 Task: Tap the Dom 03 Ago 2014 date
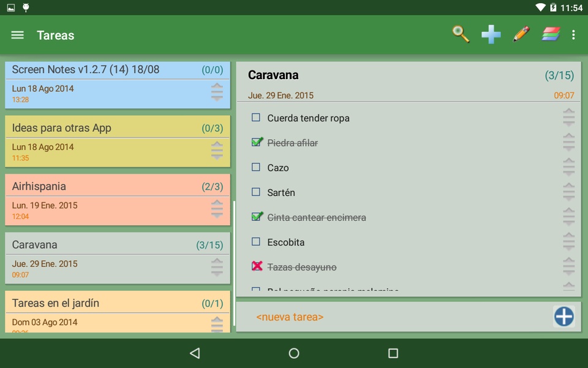coord(45,322)
